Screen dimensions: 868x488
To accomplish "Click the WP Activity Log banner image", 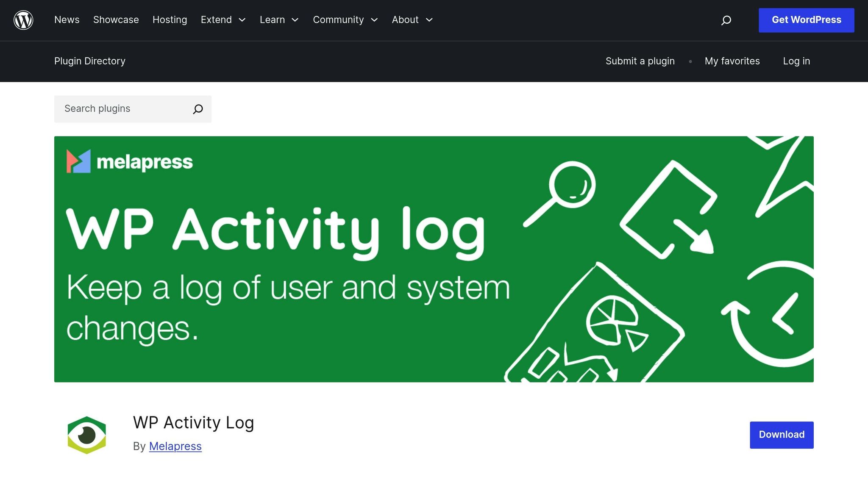I will click(434, 259).
